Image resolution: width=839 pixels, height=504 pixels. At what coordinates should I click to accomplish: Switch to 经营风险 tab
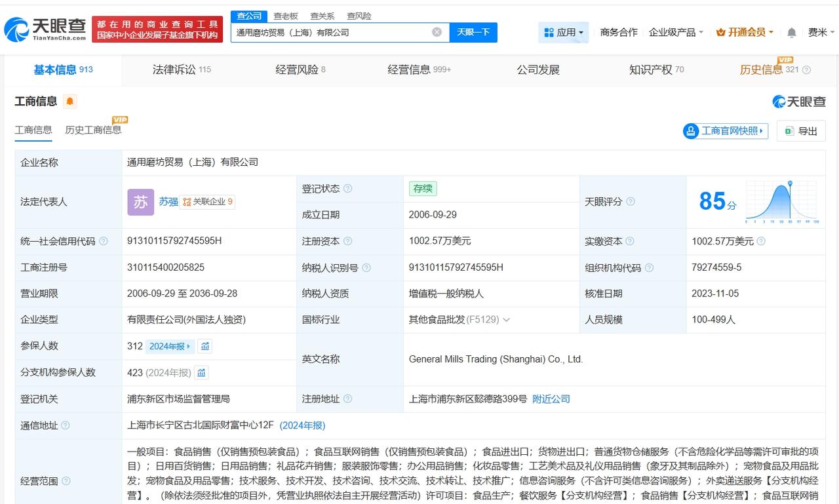(x=300, y=69)
